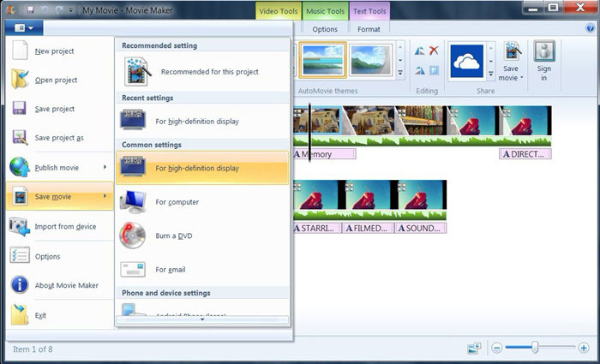This screenshot has height=364, width=600.
Task: Click the purple Save project floppy icon
Action: pos(19,108)
